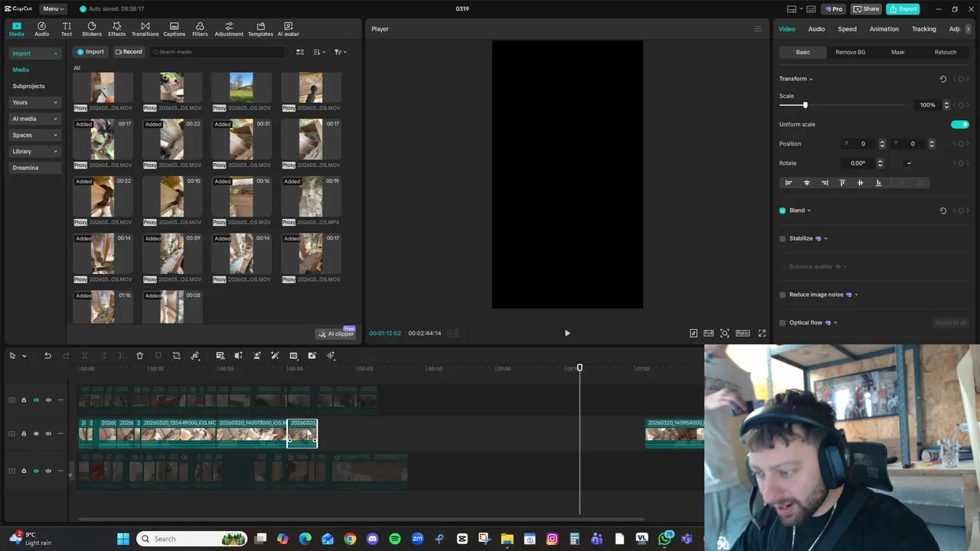
Task: Open the player panel hamburger menu
Action: 758,29
